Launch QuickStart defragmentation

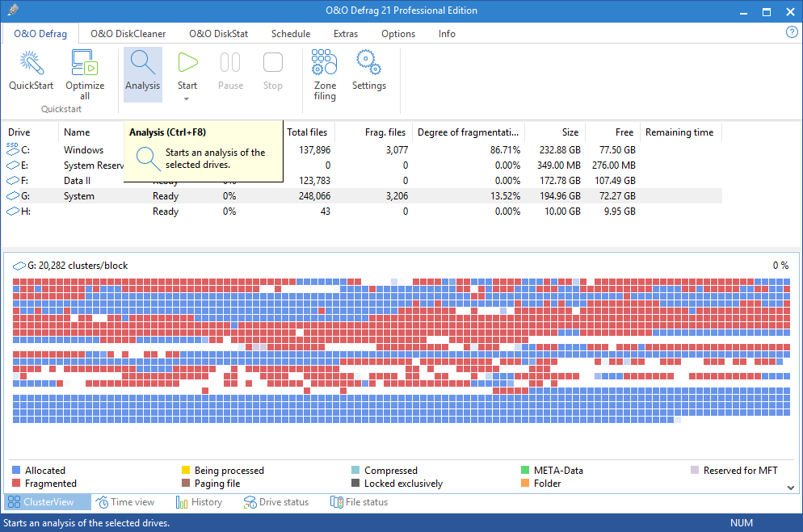[31, 72]
